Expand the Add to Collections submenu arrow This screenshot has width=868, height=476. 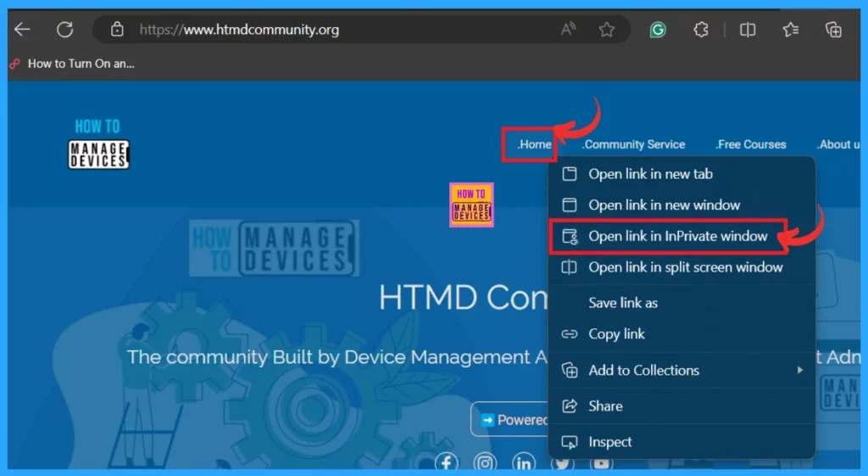(800, 370)
